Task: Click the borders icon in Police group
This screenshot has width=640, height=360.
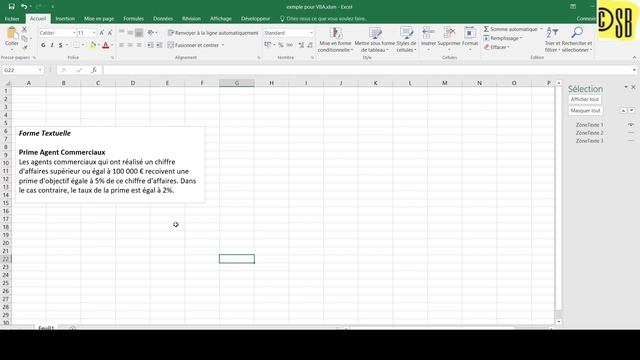Action: [76, 45]
